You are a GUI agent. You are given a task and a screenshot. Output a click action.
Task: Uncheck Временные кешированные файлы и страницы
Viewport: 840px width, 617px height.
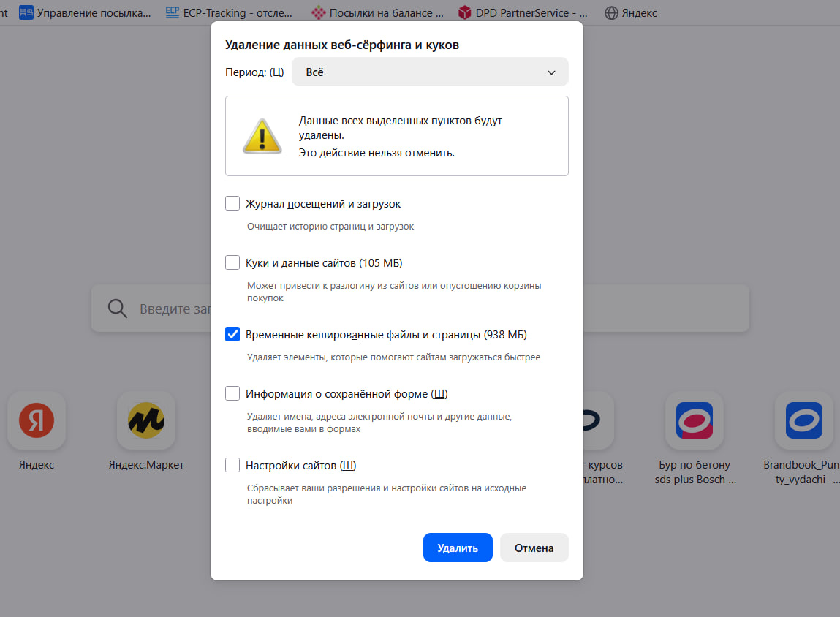[x=232, y=334]
